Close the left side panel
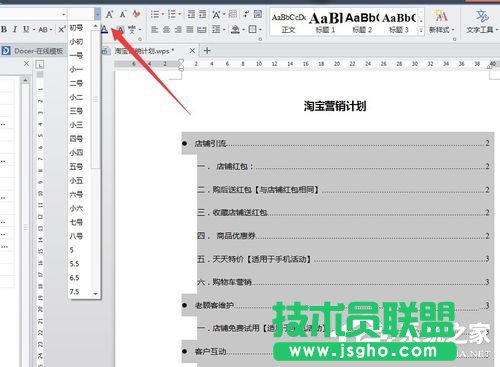The width and height of the screenshot is (500, 367). pyautogui.click(x=27, y=63)
